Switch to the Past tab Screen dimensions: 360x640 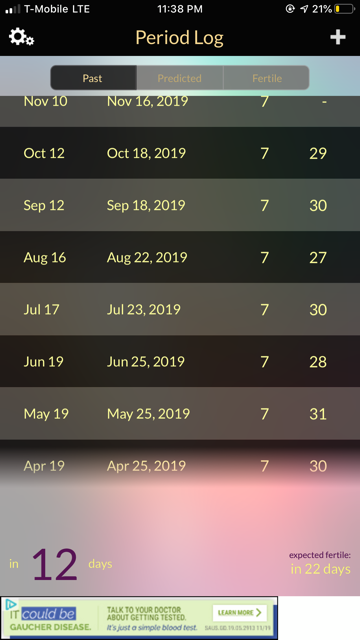click(93, 78)
